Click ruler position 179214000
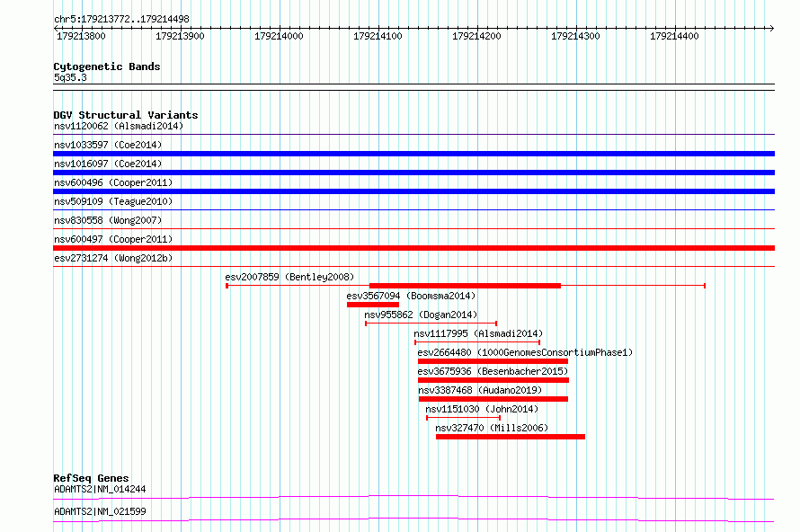Viewport: 800px width, 532px height. click(x=279, y=36)
